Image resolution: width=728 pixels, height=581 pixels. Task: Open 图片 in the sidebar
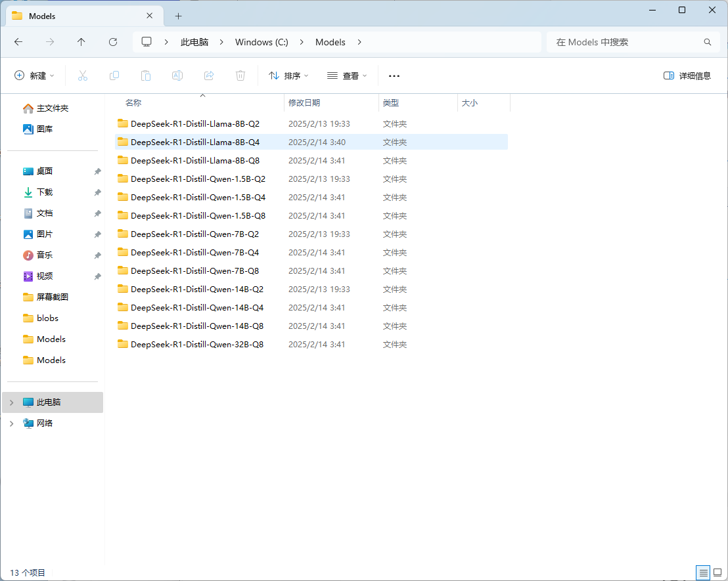click(37, 234)
